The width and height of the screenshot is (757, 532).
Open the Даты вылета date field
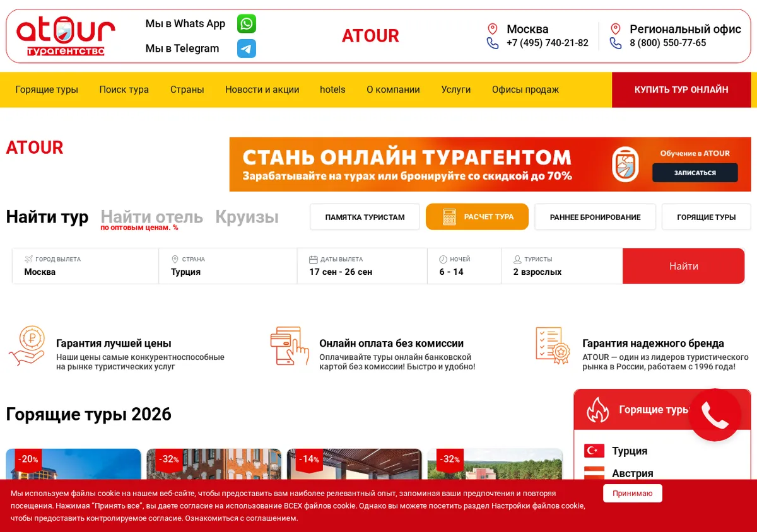point(362,266)
